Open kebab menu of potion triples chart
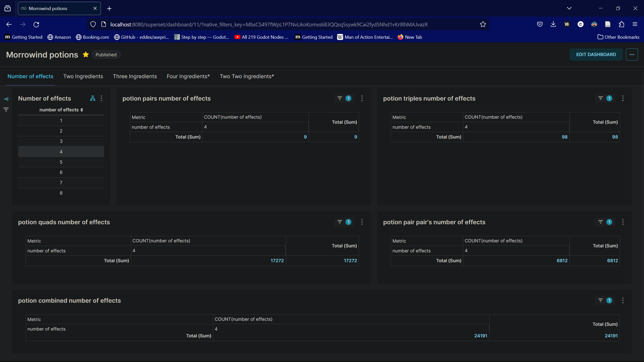The width and height of the screenshot is (644, 362). click(x=623, y=98)
